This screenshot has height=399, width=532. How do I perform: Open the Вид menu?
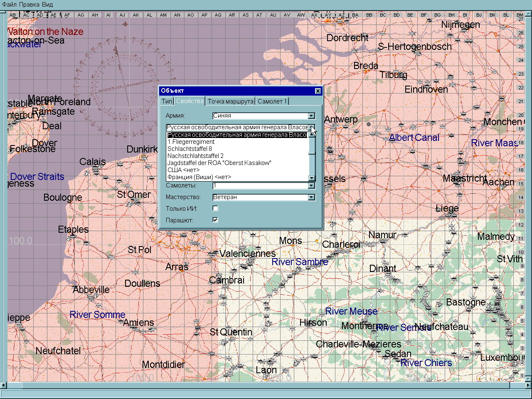47,5
